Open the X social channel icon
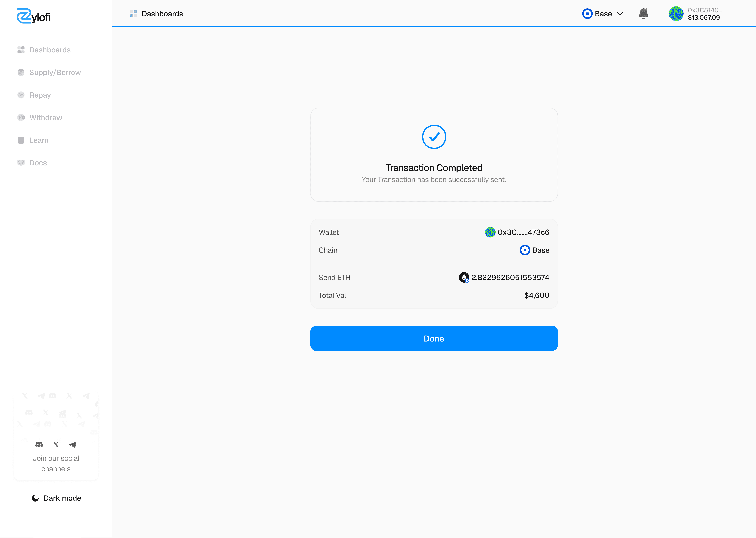The width and height of the screenshot is (756, 538). tap(56, 445)
